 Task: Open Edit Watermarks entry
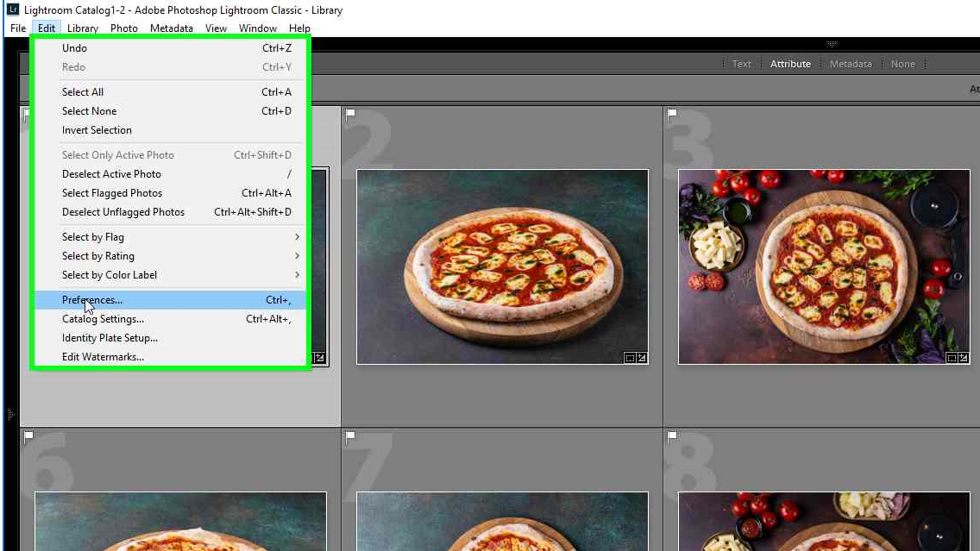(170, 357)
